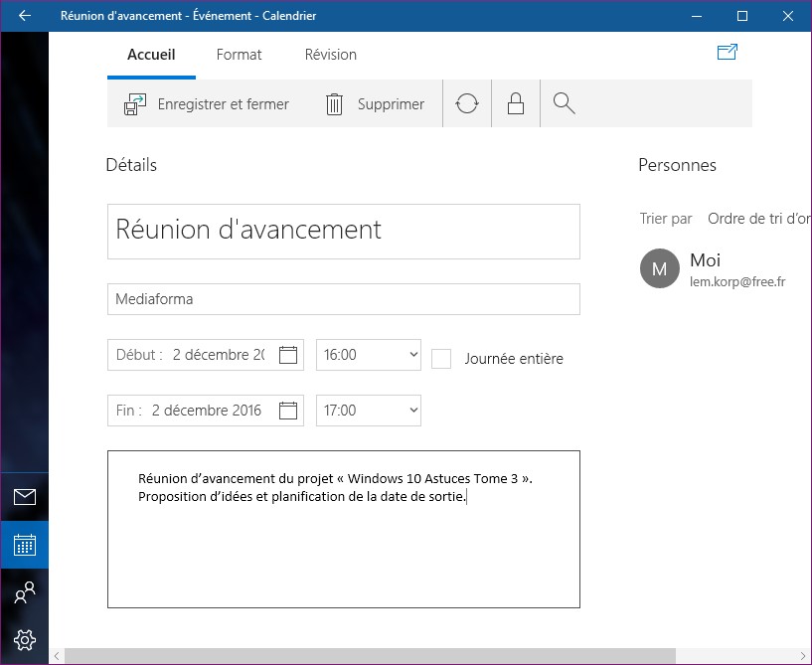812x665 pixels.
Task: Open event in new window icon
Action: coord(727,53)
